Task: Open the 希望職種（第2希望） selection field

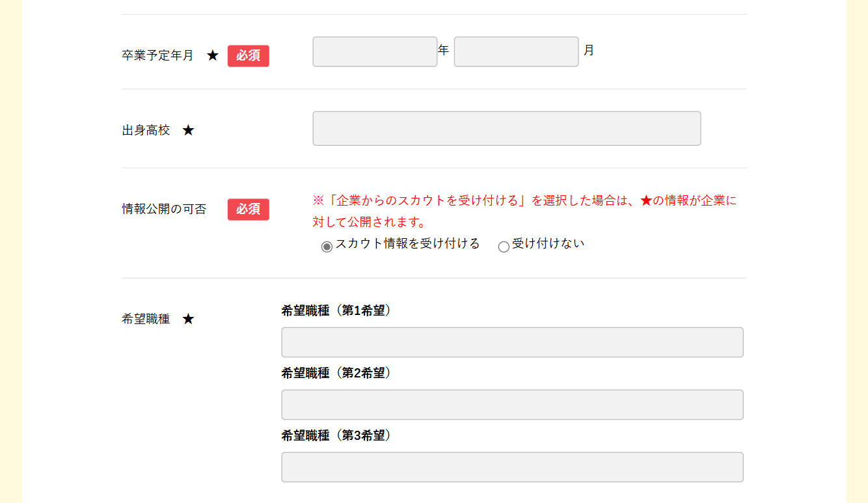Action: [x=512, y=404]
